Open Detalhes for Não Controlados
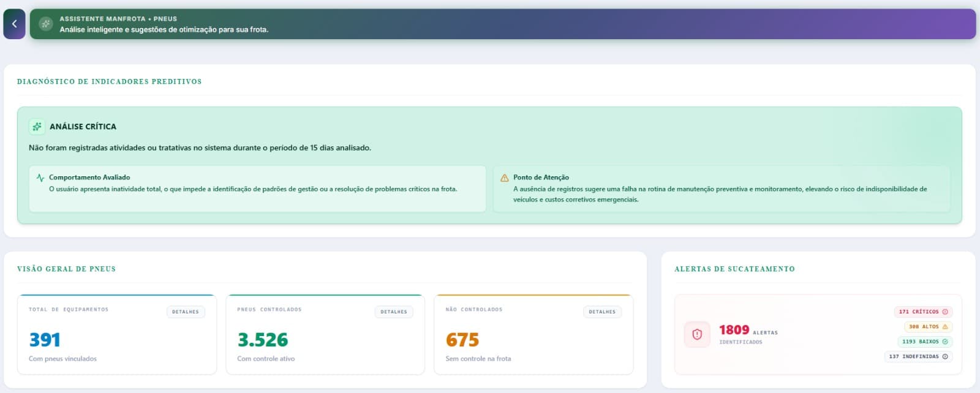 point(602,312)
